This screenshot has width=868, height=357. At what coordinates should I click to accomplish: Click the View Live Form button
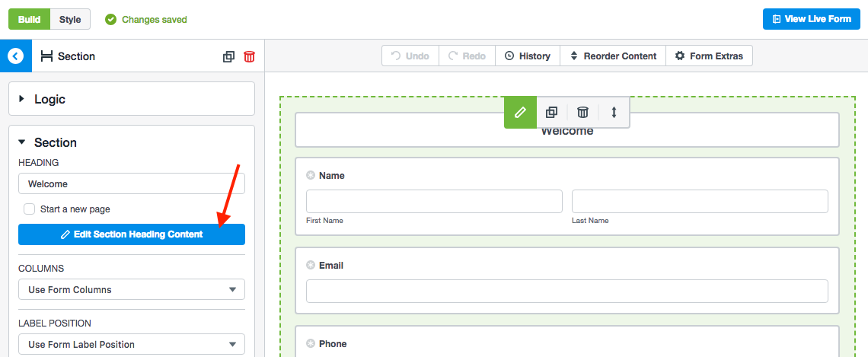(816, 19)
